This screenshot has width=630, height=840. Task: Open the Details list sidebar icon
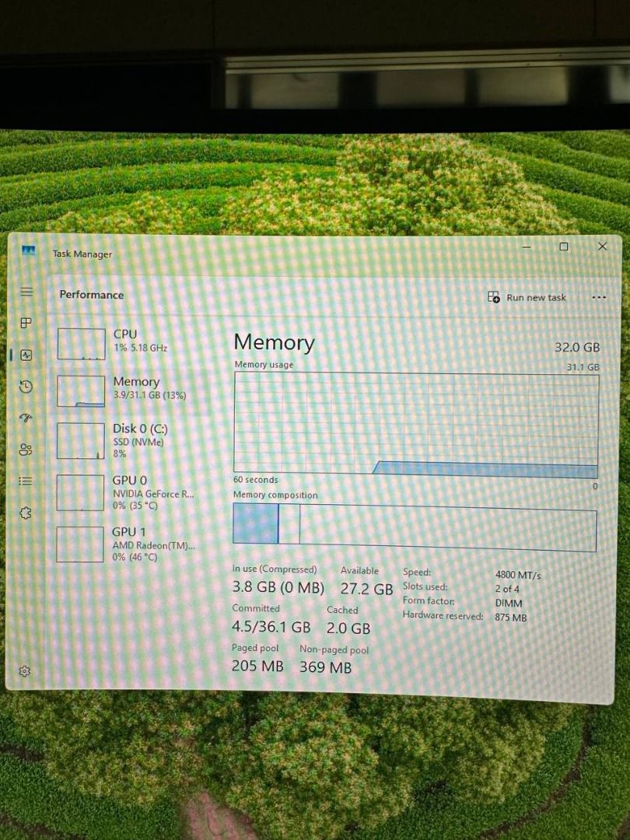25,481
